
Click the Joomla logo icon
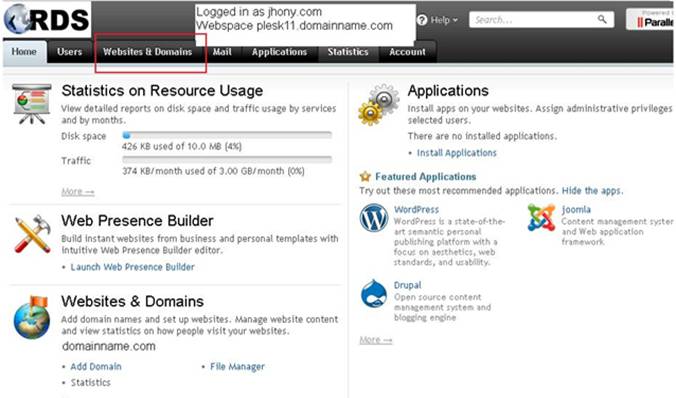pos(541,217)
